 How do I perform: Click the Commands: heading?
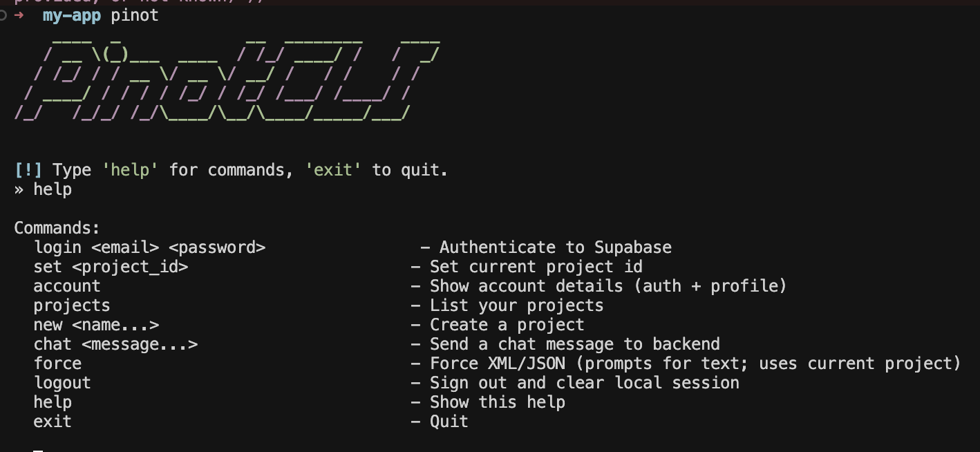[x=57, y=228]
